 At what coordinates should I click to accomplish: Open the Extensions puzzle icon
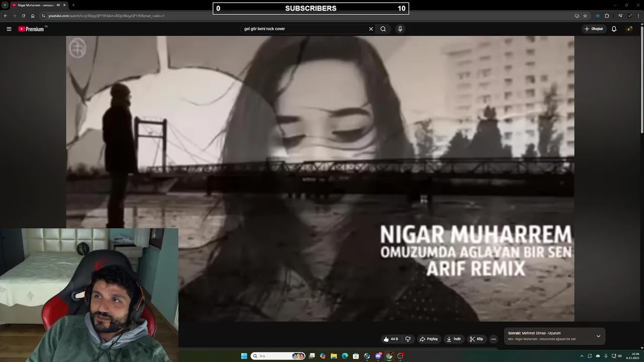[607, 16]
